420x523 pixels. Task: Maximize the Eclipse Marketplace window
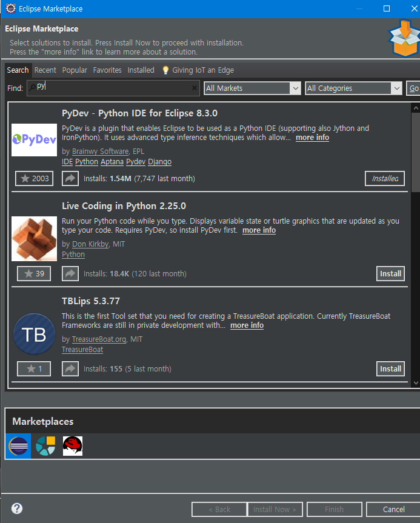tap(387, 8)
